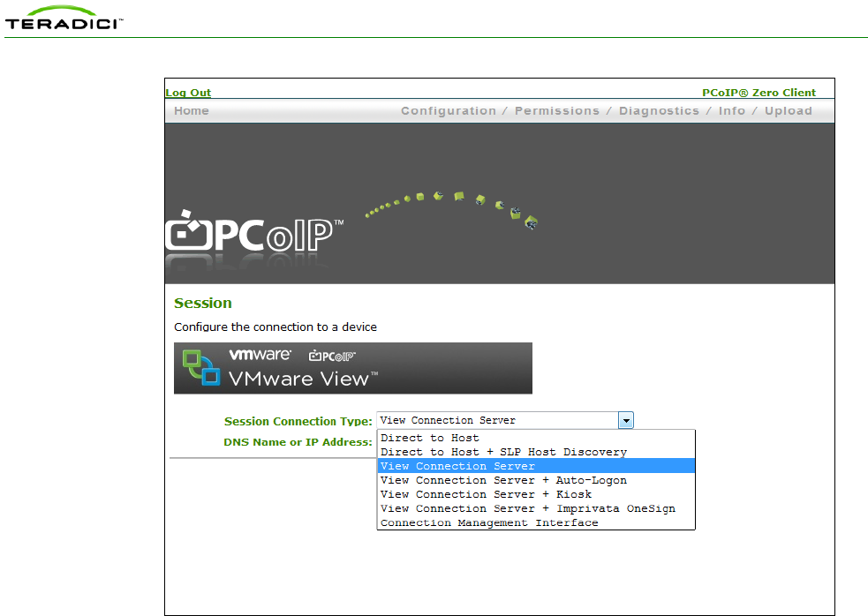The height and width of the screenshot is (616, 868).
Task: Open the Permissions menu
Action: [557, 110]
